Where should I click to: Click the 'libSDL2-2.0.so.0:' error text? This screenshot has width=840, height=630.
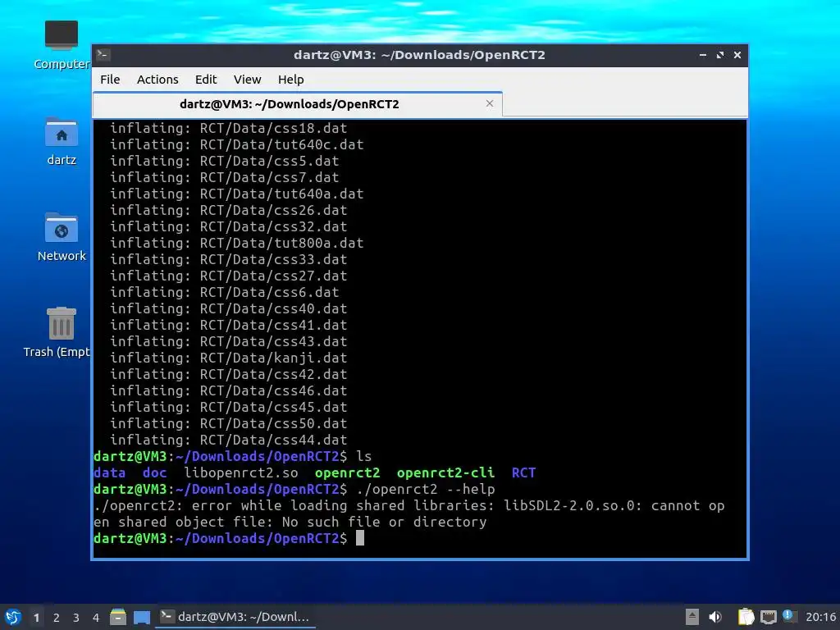pos(573,505)
